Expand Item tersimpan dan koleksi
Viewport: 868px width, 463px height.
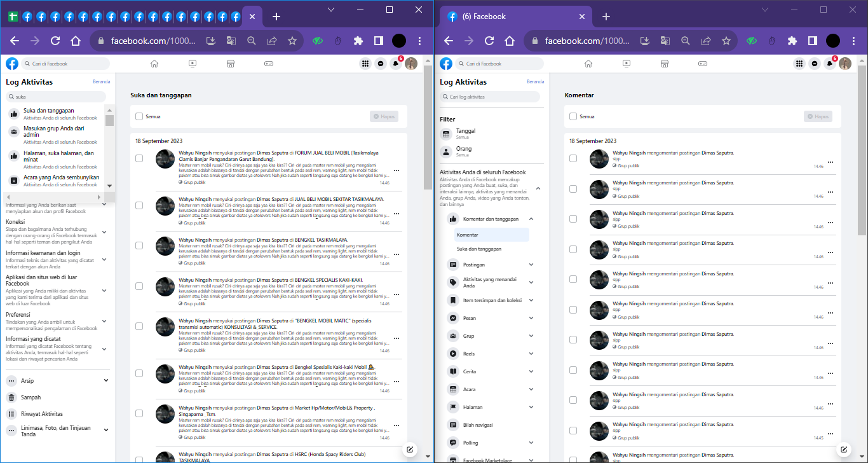click(531, 300)
